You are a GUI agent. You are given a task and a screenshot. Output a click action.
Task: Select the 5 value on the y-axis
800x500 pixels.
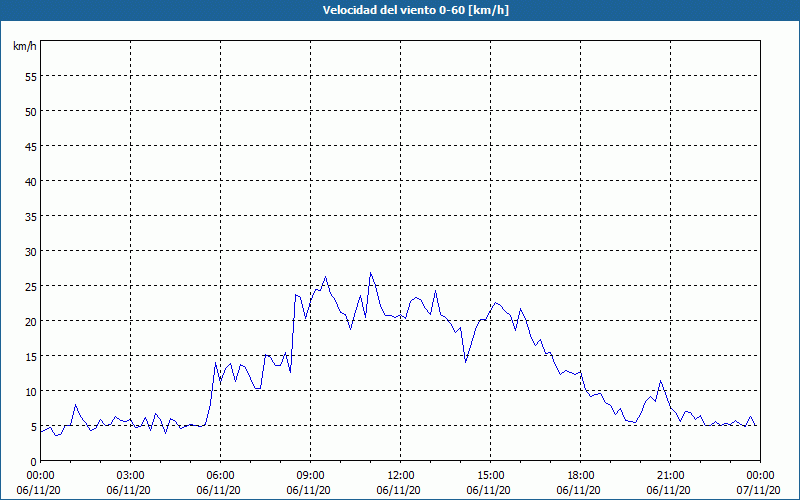(x=34, y=427)
